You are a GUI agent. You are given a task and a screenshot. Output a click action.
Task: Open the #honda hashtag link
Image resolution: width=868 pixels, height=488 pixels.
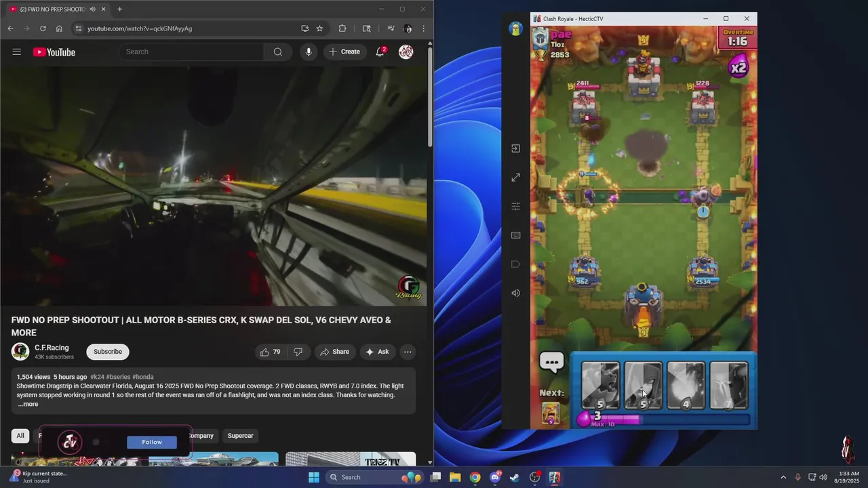(143, 377)
